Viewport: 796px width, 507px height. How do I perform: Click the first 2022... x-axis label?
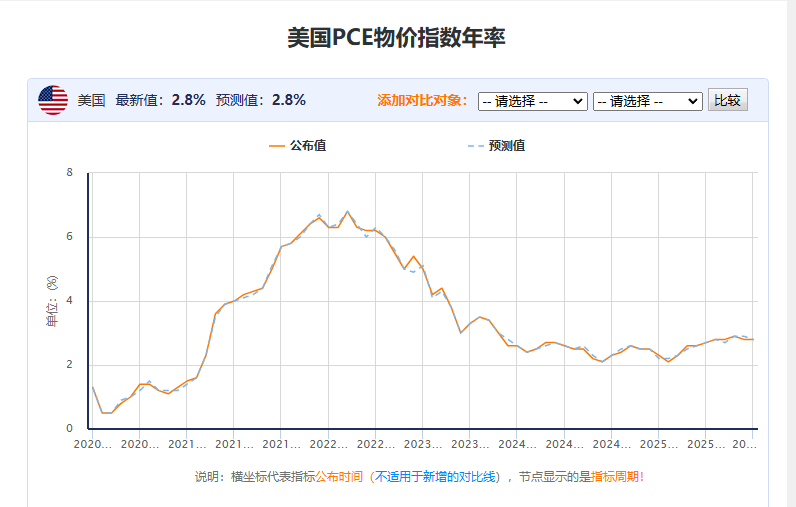click(x=328, y=444)
